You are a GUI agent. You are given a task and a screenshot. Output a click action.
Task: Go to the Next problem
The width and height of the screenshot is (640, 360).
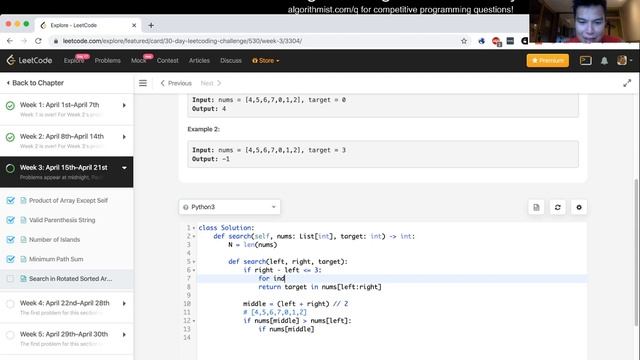click(x=211, y=83)
